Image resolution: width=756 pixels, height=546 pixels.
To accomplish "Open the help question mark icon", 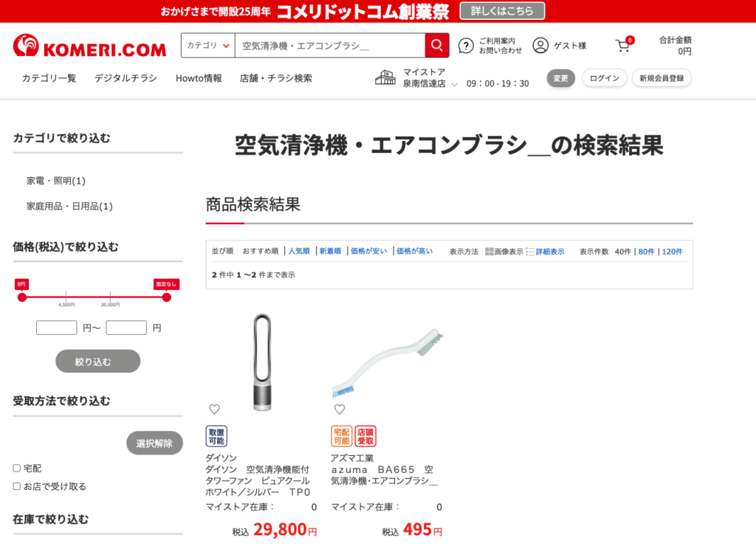I will click(466, 46).
